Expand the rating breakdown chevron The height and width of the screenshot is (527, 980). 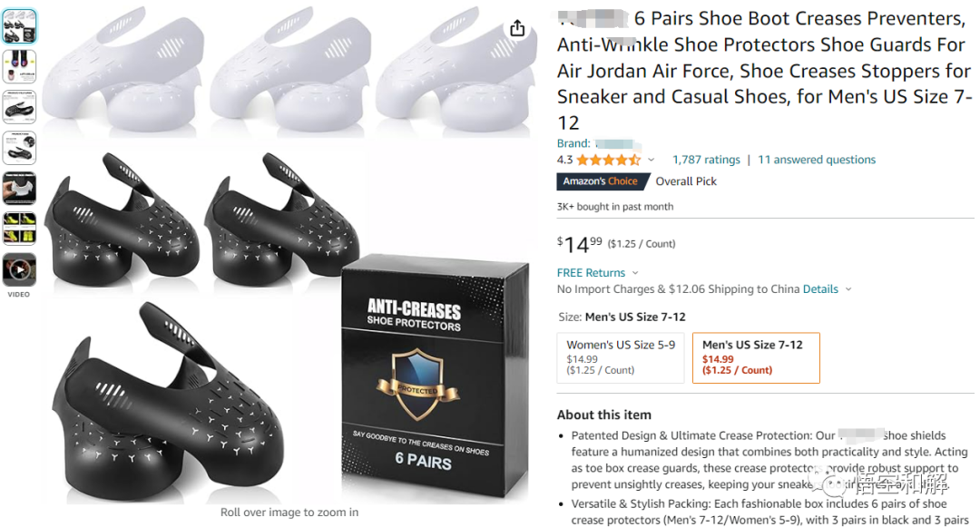click(x=651, y=160)
